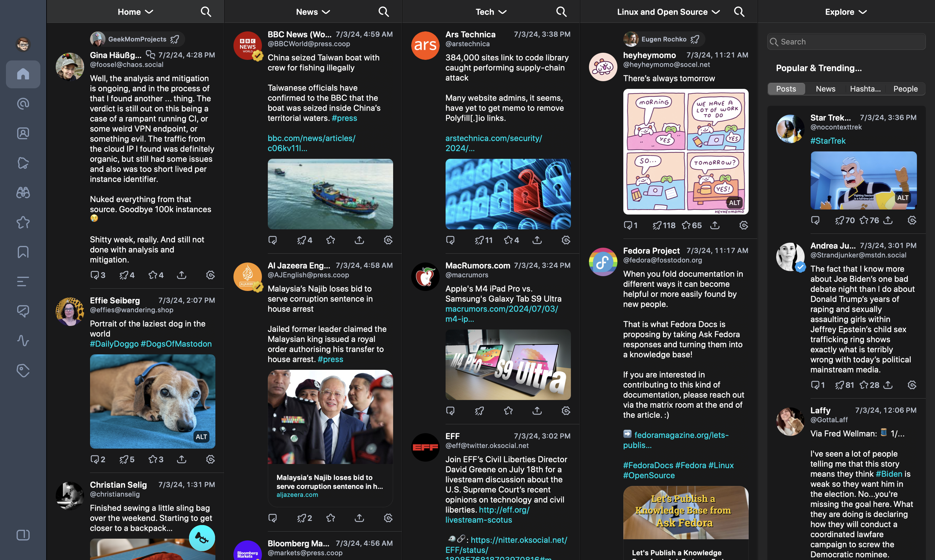The width and height of the screenshot is (935, 560).
Task: Open the #DailyDoggo hashtag
Action: (114, 344)
